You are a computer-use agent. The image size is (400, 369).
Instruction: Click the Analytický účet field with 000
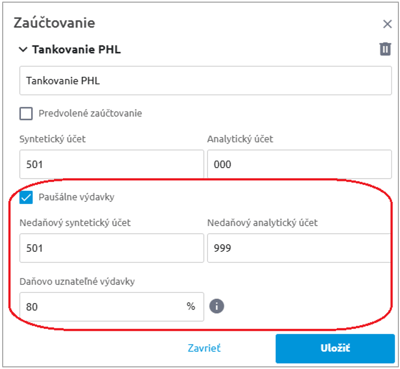pyautogui.click(x=299, y=164)
